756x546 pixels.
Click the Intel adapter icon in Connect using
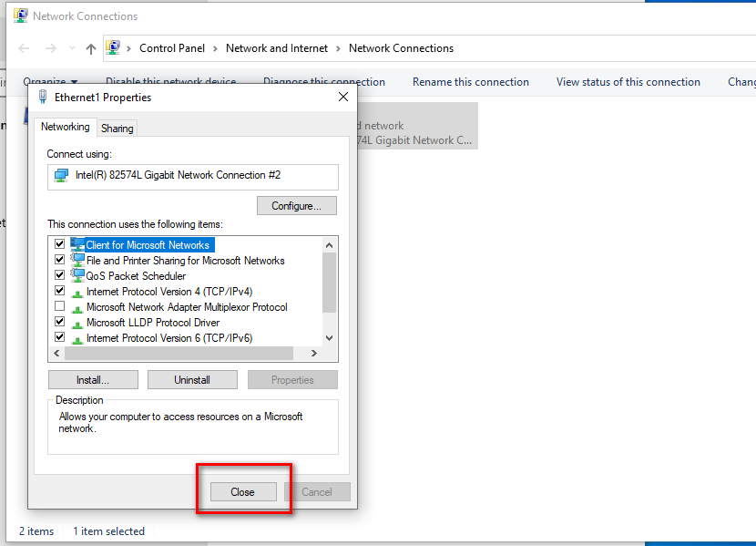tap(61, 175)
